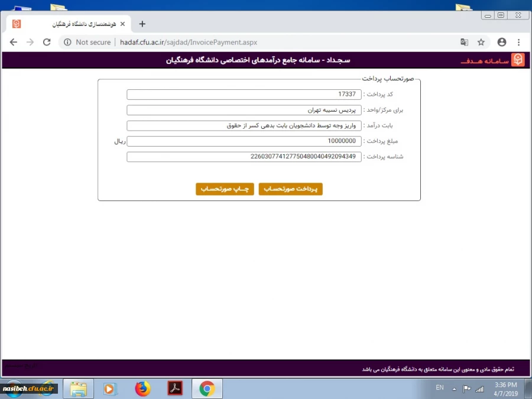Open Firefox from the taskbar
532x399 pixels.
tap(142, 388)
